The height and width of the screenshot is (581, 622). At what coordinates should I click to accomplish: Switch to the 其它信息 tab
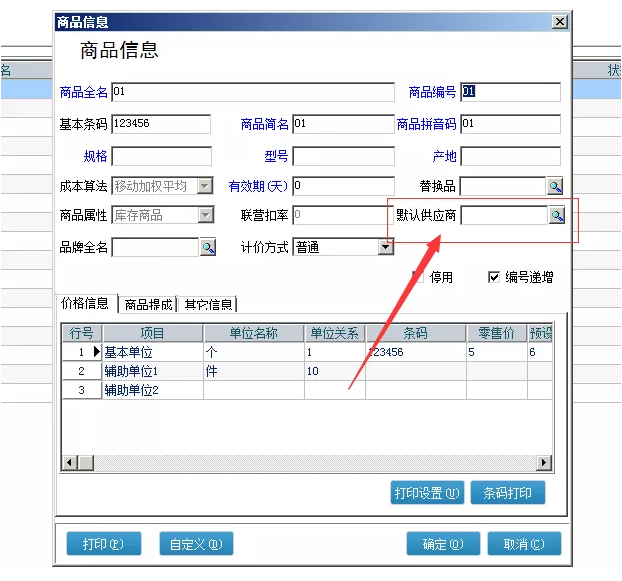click(208, 305)
